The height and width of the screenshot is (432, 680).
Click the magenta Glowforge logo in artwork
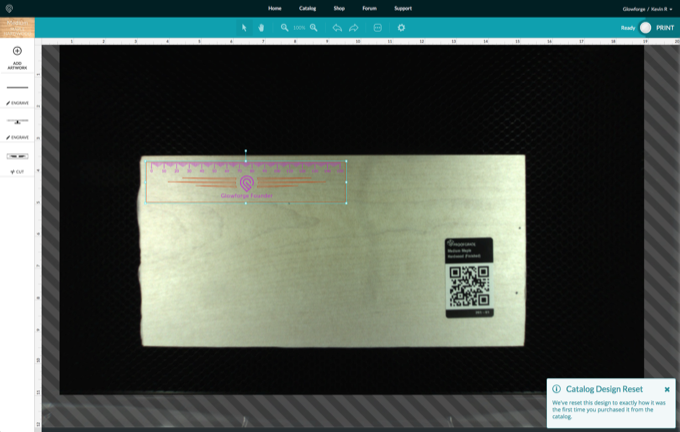pos(247,183)
